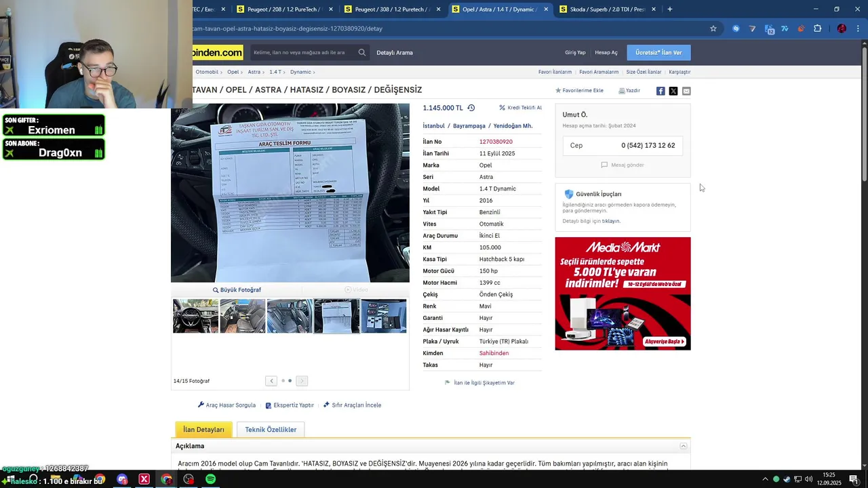Viewport: 868px width, 488px height.
Task: Share the listing on X
Action: tap(673, 91)
